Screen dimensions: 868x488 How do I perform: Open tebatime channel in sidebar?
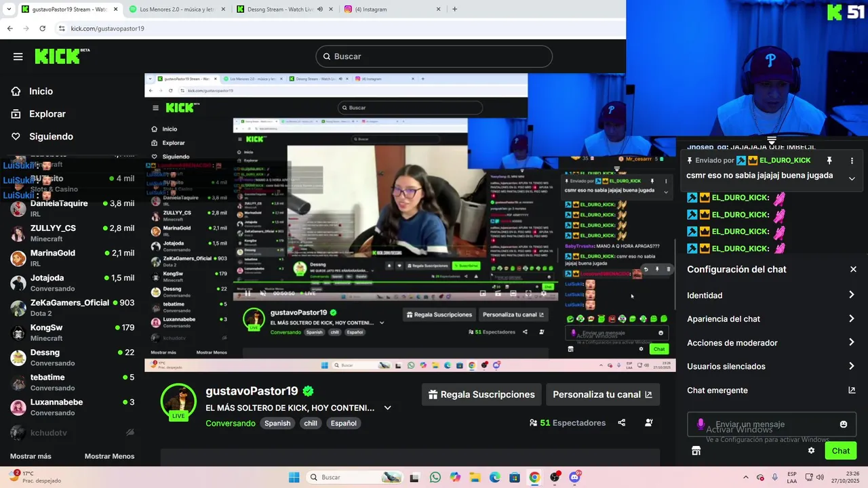pos(72,382)
